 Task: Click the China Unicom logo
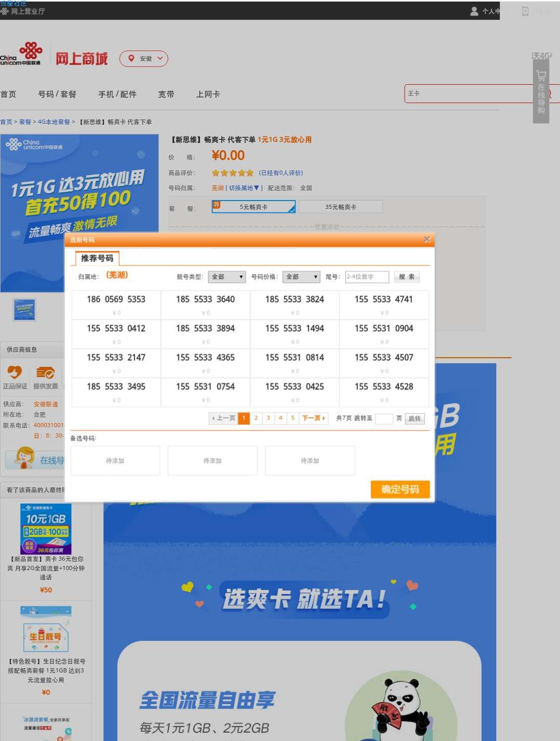[x=21, y=54]
